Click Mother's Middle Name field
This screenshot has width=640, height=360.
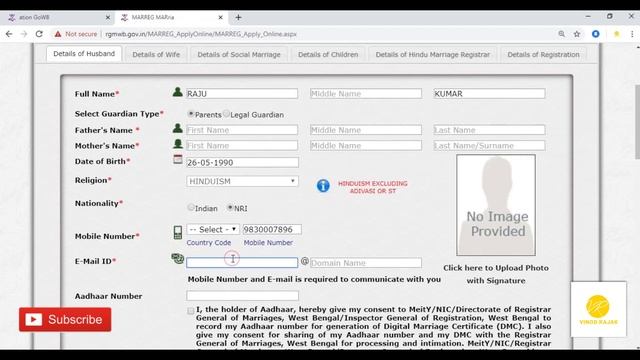point(366,145)
